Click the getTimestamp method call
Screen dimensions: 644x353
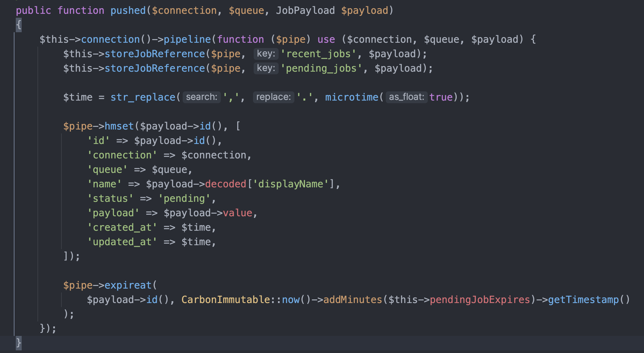[x=586, y=299]
